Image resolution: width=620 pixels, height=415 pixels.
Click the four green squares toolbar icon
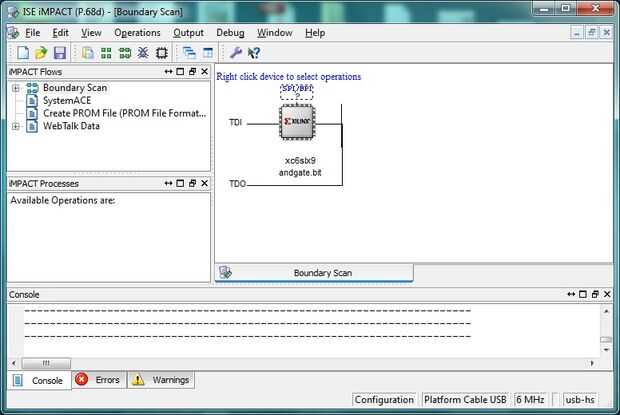[x=106, y=53]
